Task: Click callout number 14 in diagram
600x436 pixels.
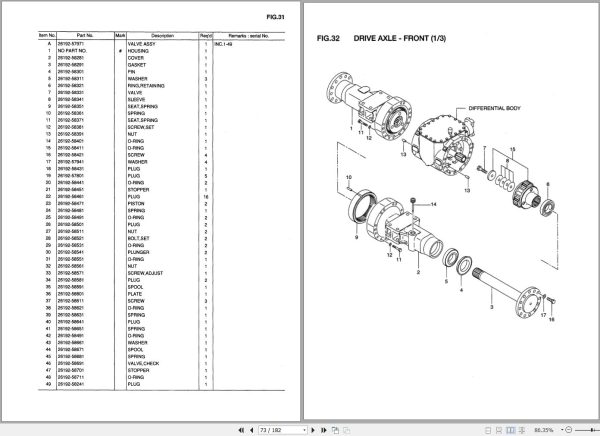Action: [x=433, y=204]
